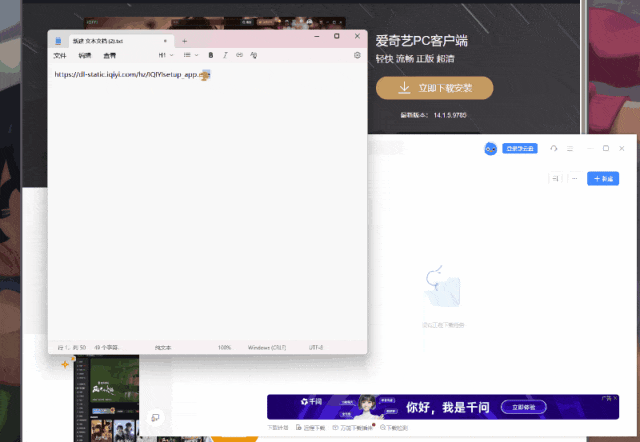Click the iQiyi client preview thumbnail below Notepad
The image size is (640, 442).
(x=107, y=398)
